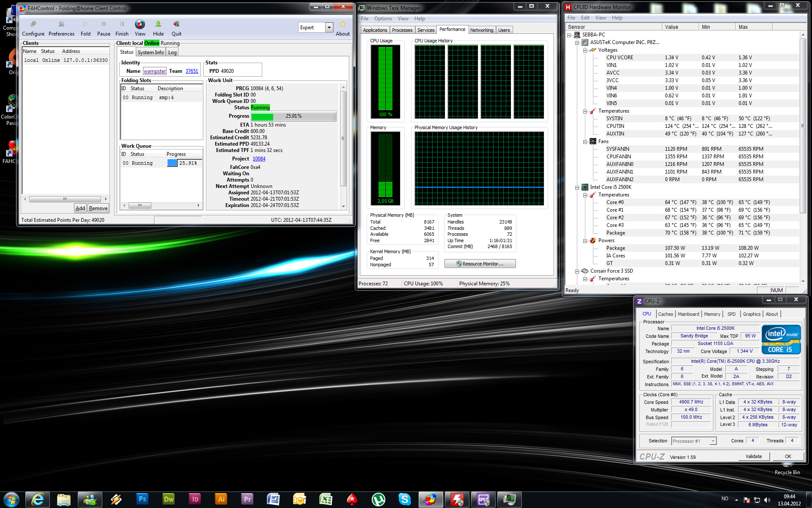
Task: Click the Value column header
Action: click(680, 27)
